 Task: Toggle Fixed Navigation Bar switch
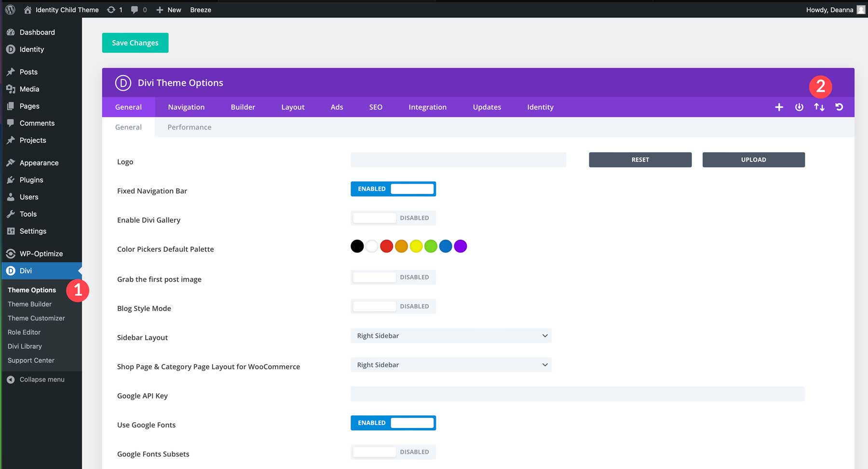pyautogui.click(x=393, y=189)
